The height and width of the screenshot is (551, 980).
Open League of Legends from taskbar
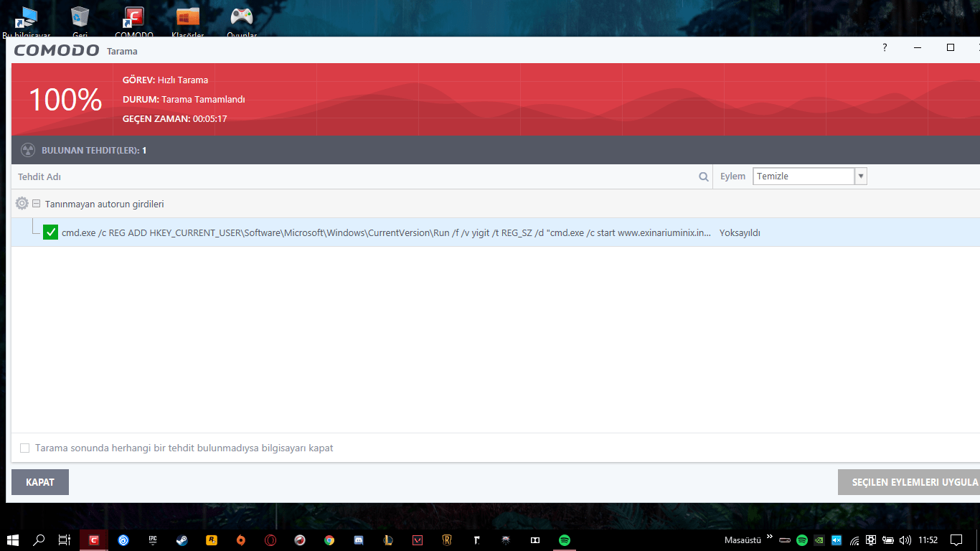pos(388,540)
